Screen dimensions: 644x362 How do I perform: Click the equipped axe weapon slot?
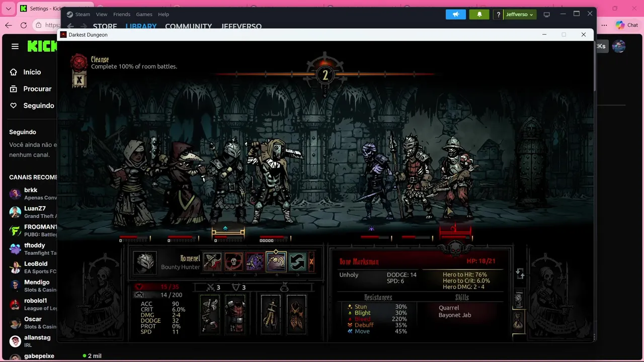coord(210,314)
